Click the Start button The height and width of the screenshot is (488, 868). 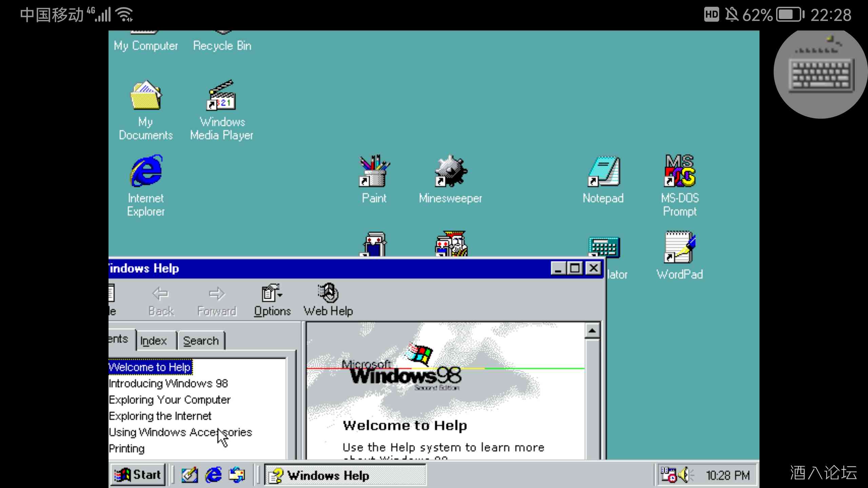coord(137,474)
